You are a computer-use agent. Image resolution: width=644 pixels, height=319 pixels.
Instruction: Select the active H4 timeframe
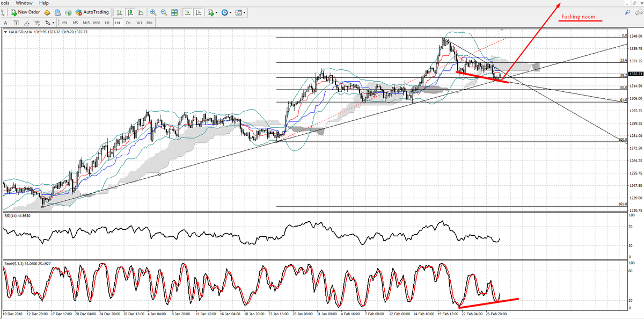click(118, 23)
